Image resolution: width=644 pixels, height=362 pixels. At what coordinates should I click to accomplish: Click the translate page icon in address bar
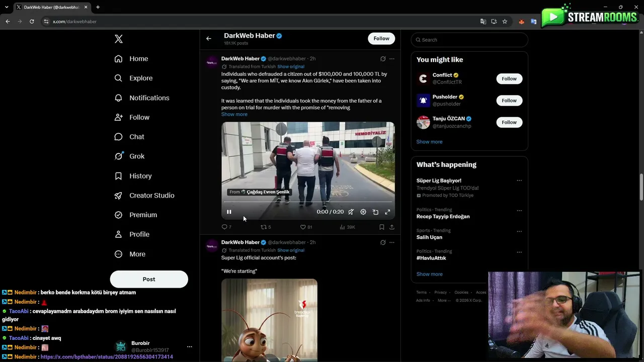pyautogui.click(x=483, y=22)
